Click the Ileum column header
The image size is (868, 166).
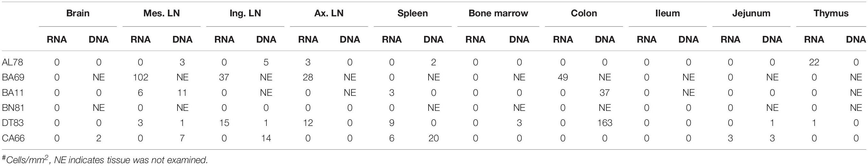coord(667,13)
